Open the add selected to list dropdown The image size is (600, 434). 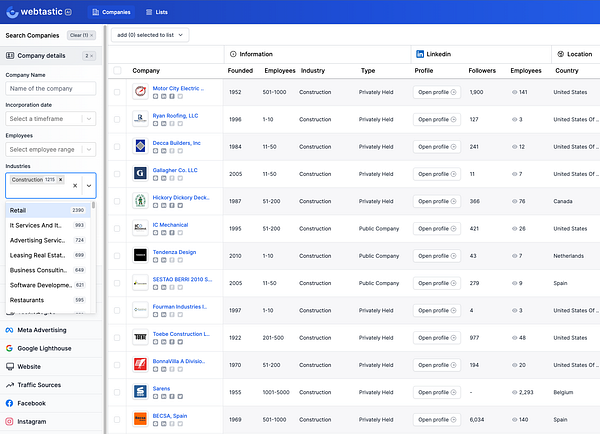[x=150, y=35]
